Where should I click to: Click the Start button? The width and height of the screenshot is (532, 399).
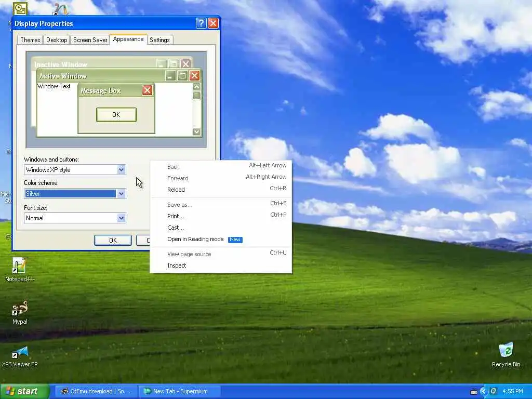25,391
